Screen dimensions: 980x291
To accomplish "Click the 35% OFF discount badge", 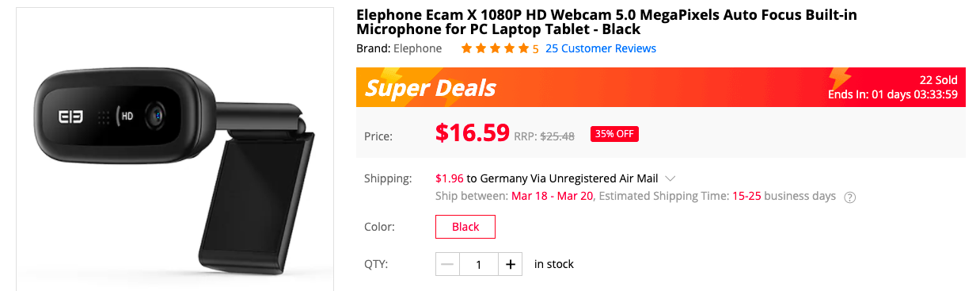I will pos(614,134).
